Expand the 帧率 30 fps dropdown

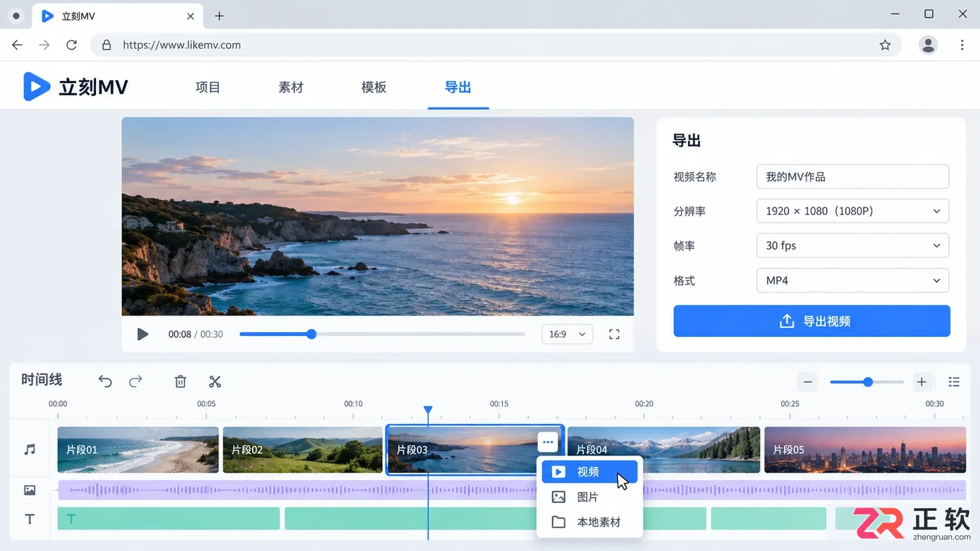(x=853, y=246)
